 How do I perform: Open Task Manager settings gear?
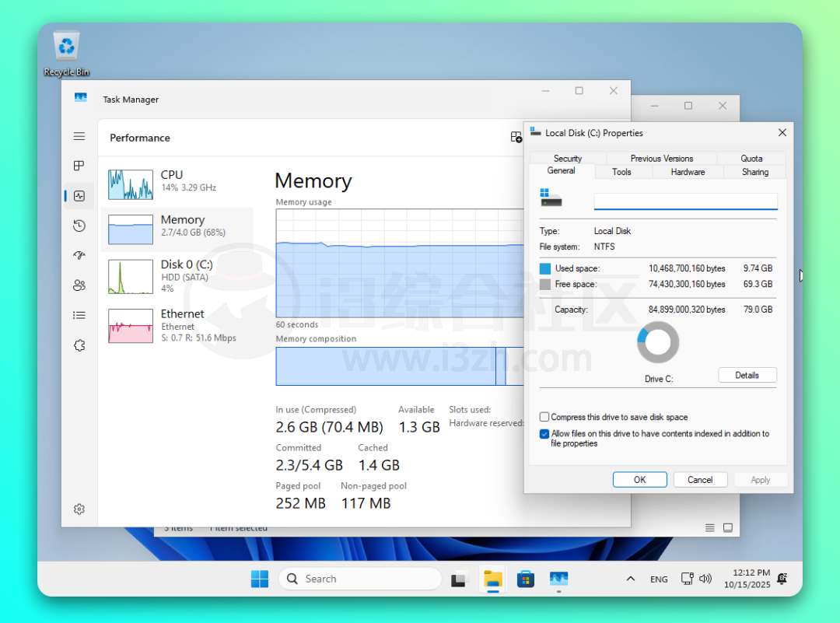79,509
